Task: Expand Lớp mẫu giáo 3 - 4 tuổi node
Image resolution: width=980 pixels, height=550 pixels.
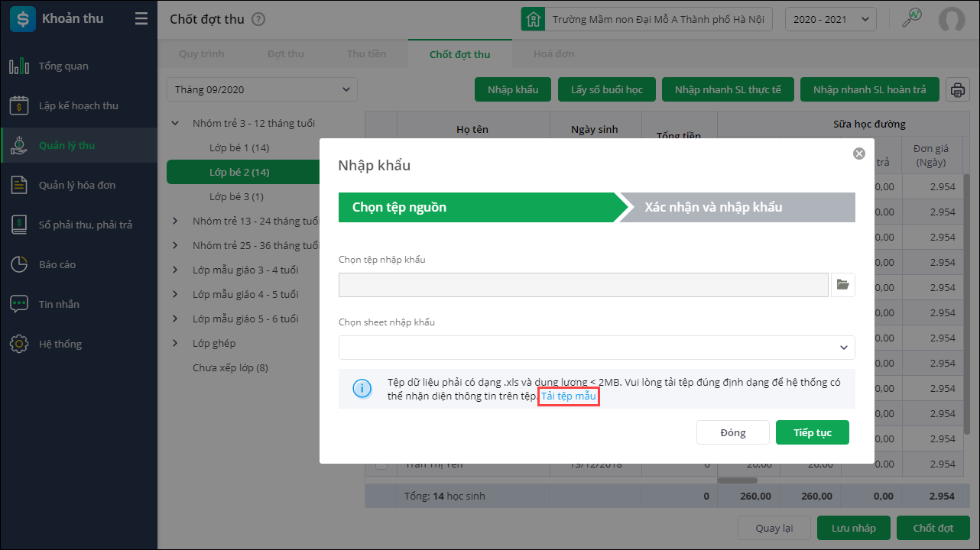Action: coord(175,270)
